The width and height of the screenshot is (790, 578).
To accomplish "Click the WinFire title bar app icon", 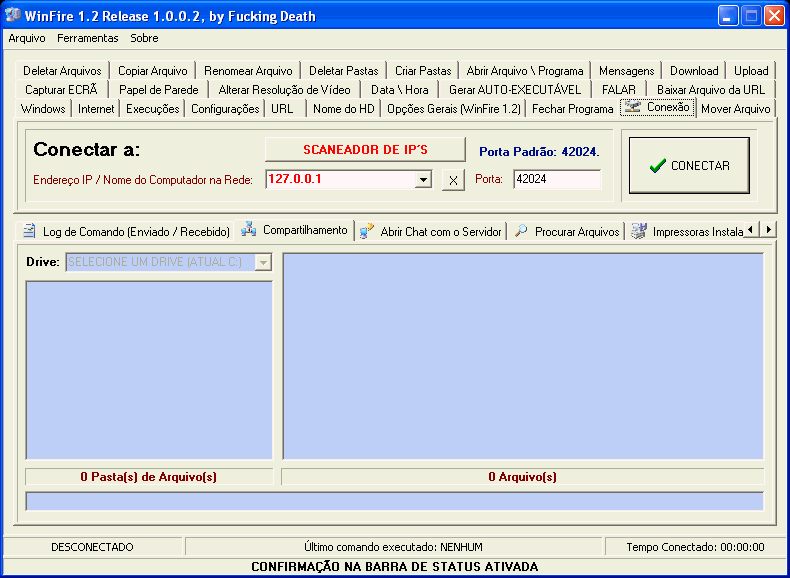I will click(13, 16).
